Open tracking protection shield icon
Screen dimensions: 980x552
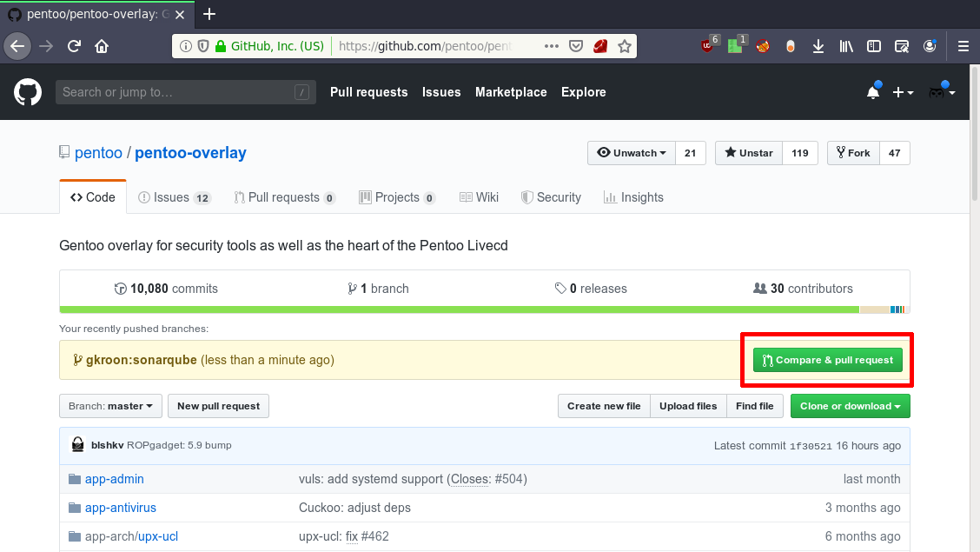[203, 46]
